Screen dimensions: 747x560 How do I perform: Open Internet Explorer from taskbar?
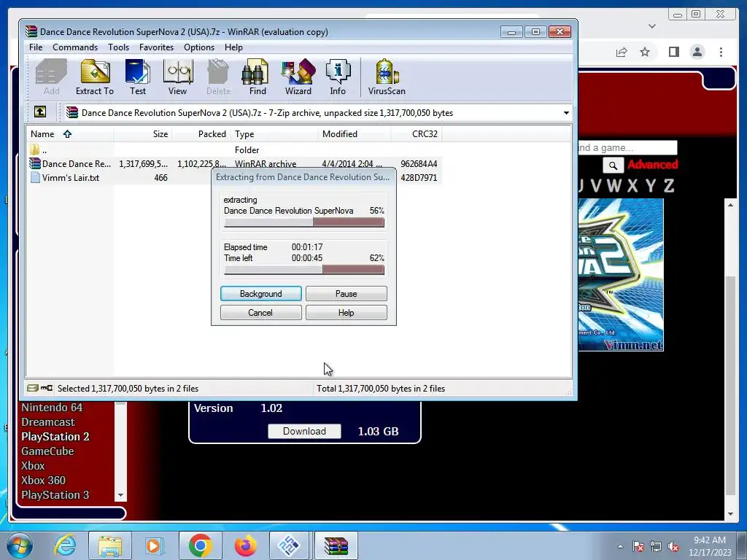pos(65,545)
